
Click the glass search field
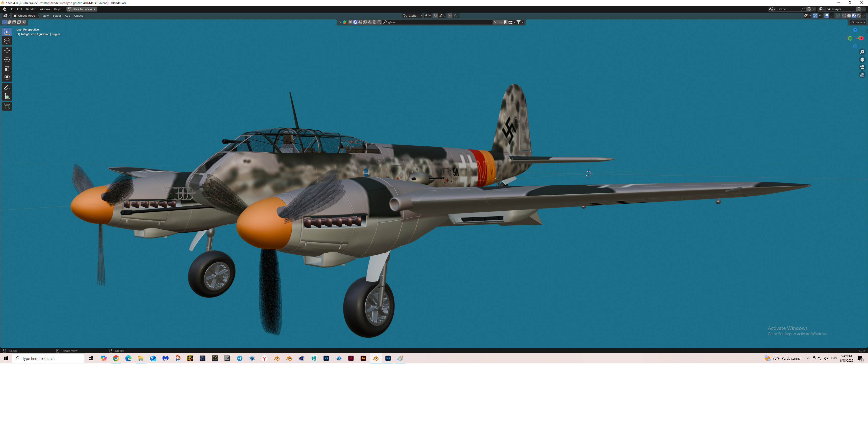point(437,22)
